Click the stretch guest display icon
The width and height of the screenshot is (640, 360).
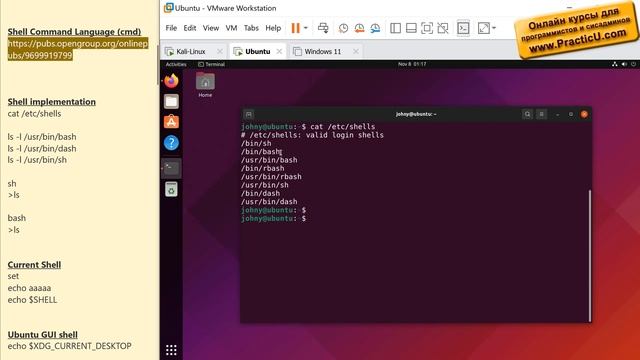pyautogui.click(x=484, y=28)
